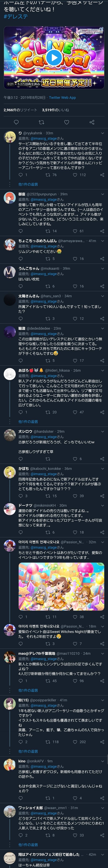
Task: Share the main tweet
Action: [92, 122]
